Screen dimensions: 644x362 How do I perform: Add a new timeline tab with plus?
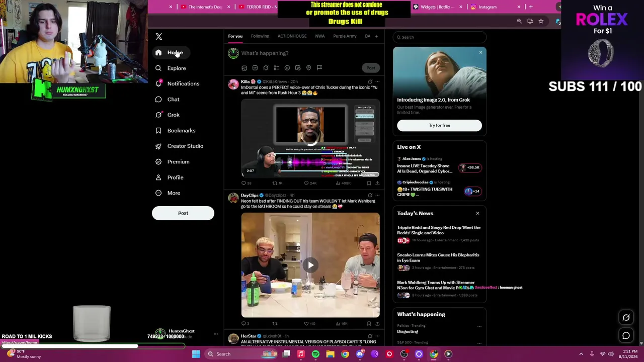pos(376,36)
